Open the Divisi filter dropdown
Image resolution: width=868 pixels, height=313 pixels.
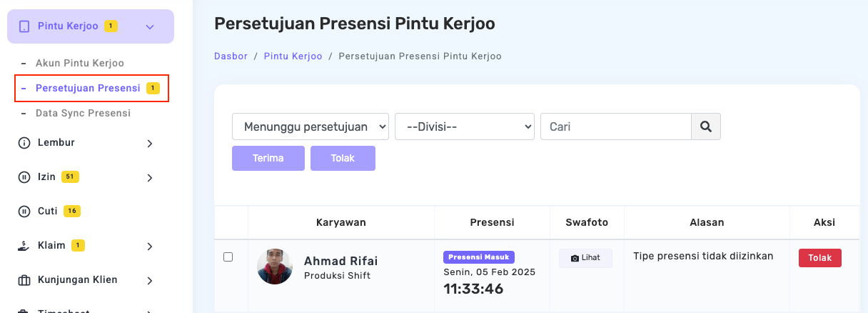click(464, 126)
